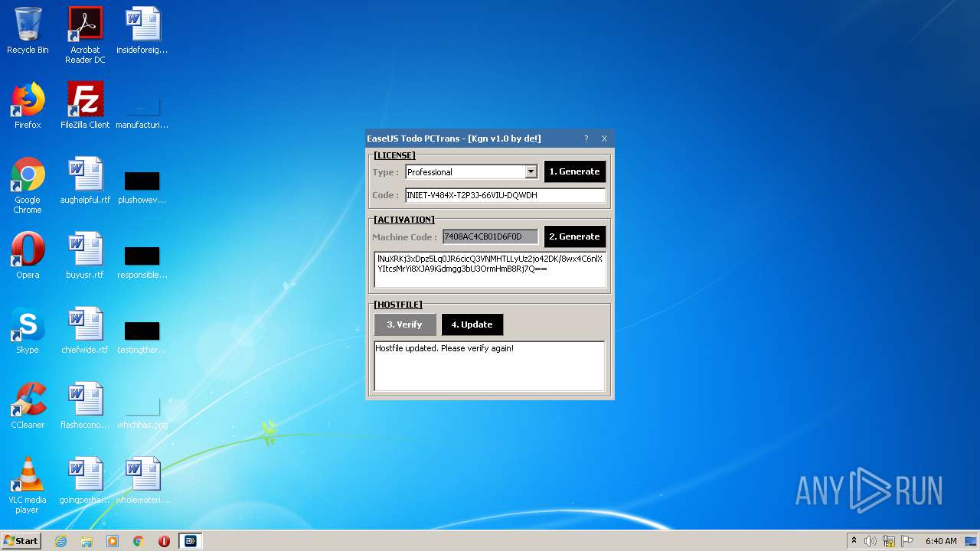Screen dimensions: 980x551
Task: Open Chrome from the taskbar
Action: tap(139, 541)
